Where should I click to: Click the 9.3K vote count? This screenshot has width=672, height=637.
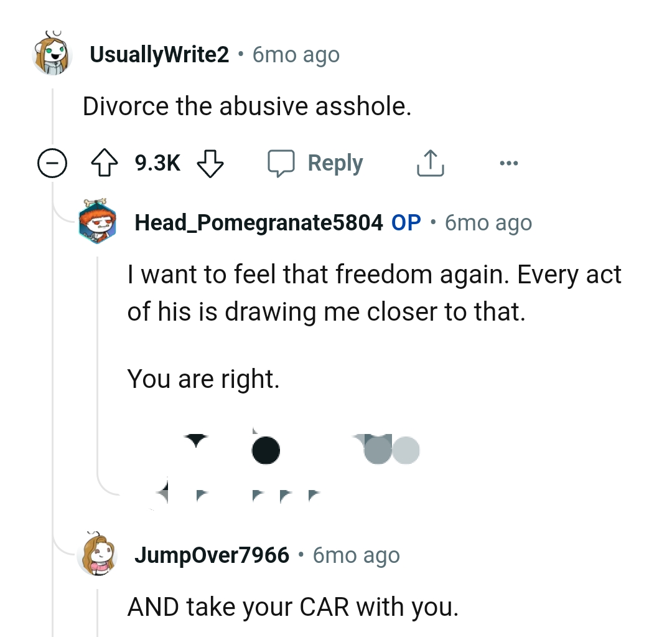tap(156, 163)
